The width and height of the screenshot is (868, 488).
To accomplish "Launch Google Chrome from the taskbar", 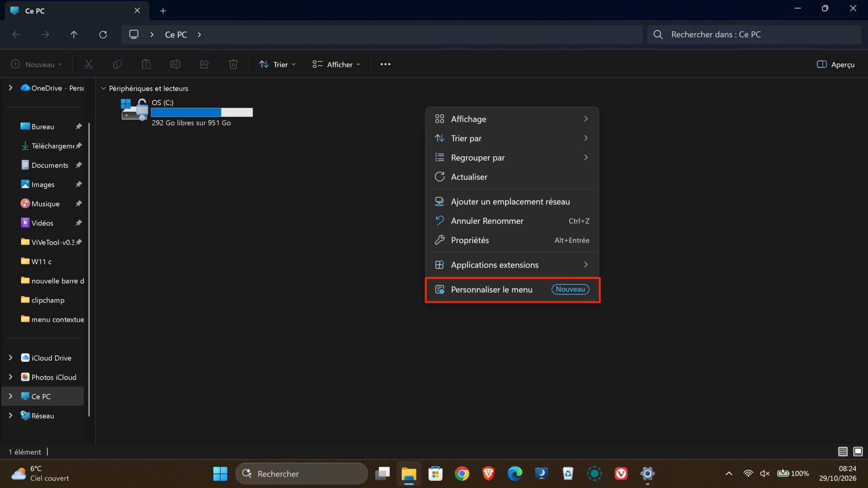I will click(x=462, y=474).
